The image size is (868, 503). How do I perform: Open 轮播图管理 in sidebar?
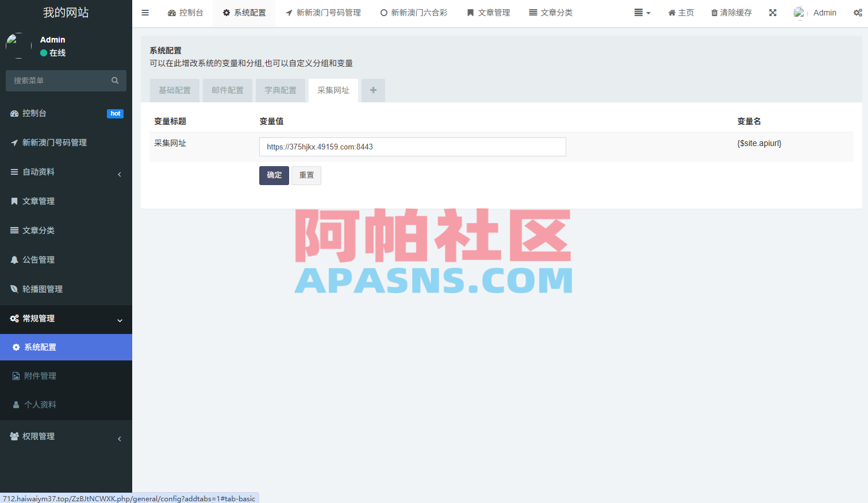click(66, 289)
